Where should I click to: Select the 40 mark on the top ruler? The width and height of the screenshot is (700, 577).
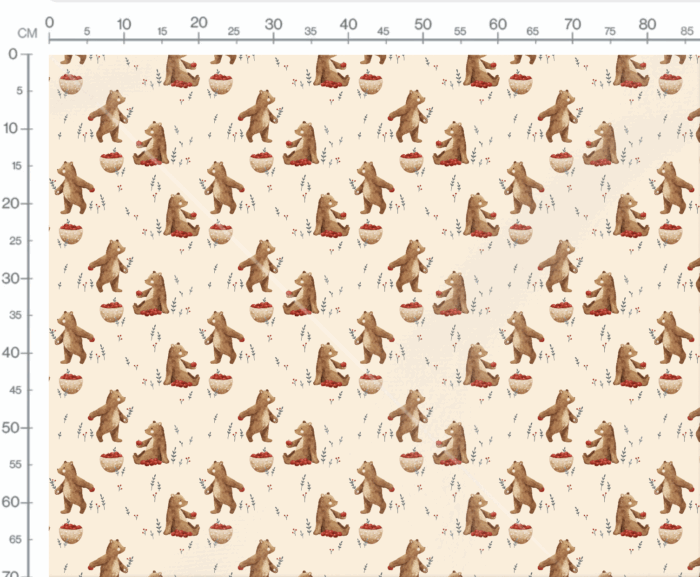pos(348,24)
